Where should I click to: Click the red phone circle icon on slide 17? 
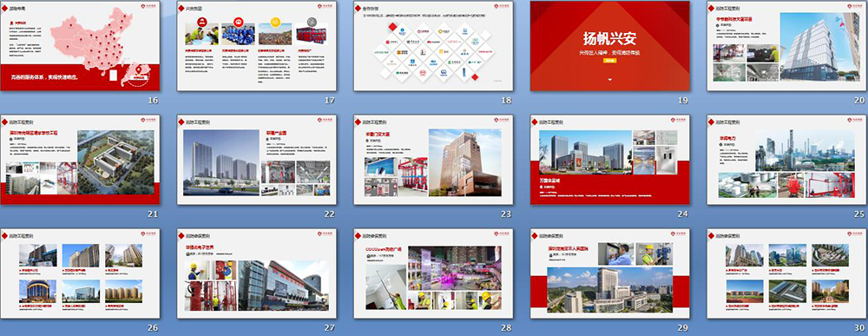click(x=238, y=23)
